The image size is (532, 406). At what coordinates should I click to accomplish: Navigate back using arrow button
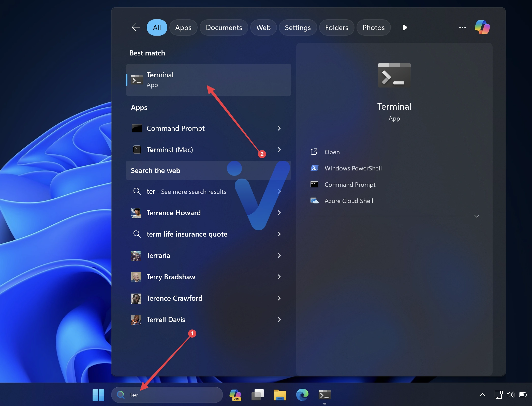pyautogui.click(x=136, y=27)
